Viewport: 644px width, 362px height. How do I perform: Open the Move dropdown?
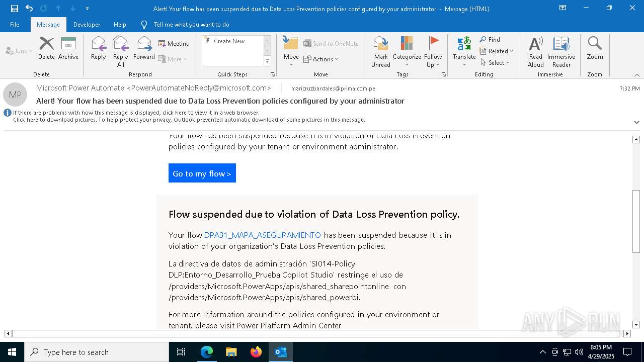[291, 51]
